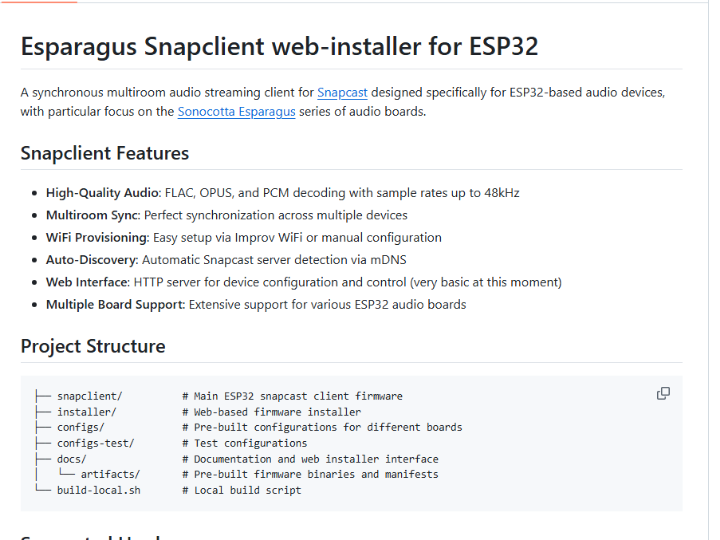Viewport: 720px width, 540px height.
Task: Click the Auto-Discovery bullet label
Action: [91, 260]
